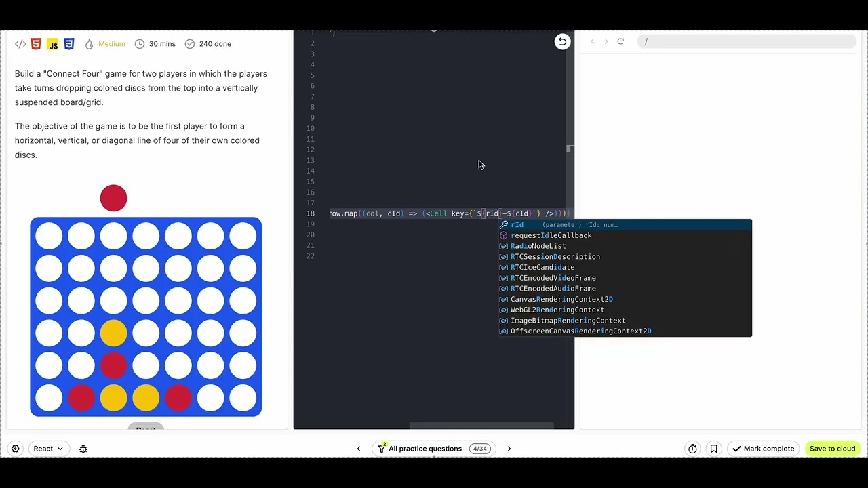Go to previous practice question
868x488 pixels.
pyautogui.click(x=359, y=449)
